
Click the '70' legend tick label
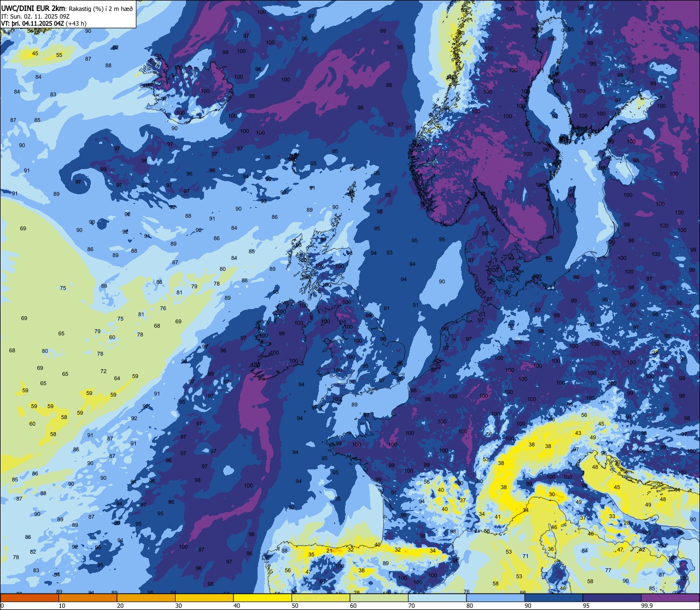[x=411, y=606]
